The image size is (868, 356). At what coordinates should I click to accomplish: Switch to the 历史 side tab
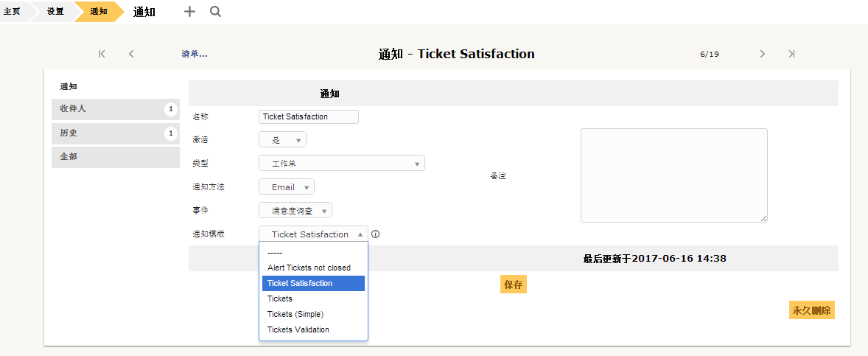pos(116,133)
